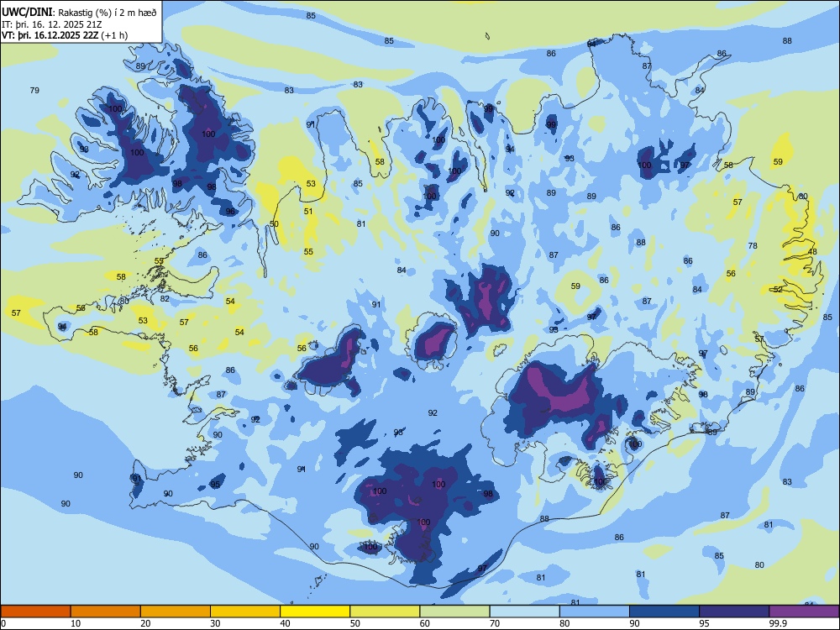Click the dark orange 0–10 legend swatch

(35, 612)
